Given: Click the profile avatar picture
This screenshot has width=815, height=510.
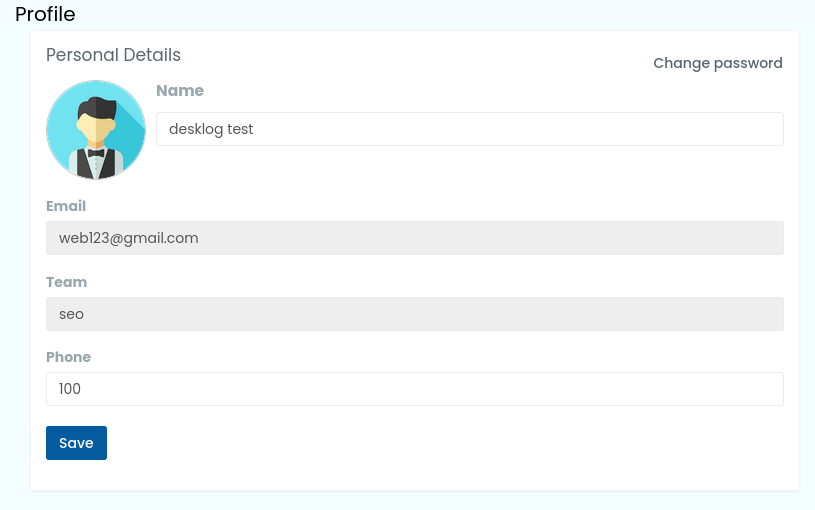Looking at the screenshot, I should pyautogui.click(x=96, y=130).
